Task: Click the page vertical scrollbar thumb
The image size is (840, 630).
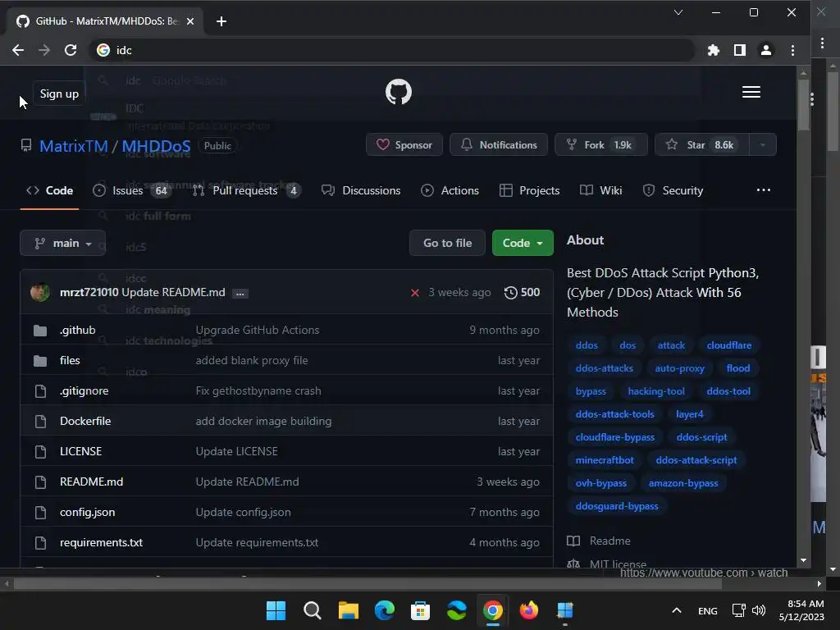Action: (x=803, y=105)
